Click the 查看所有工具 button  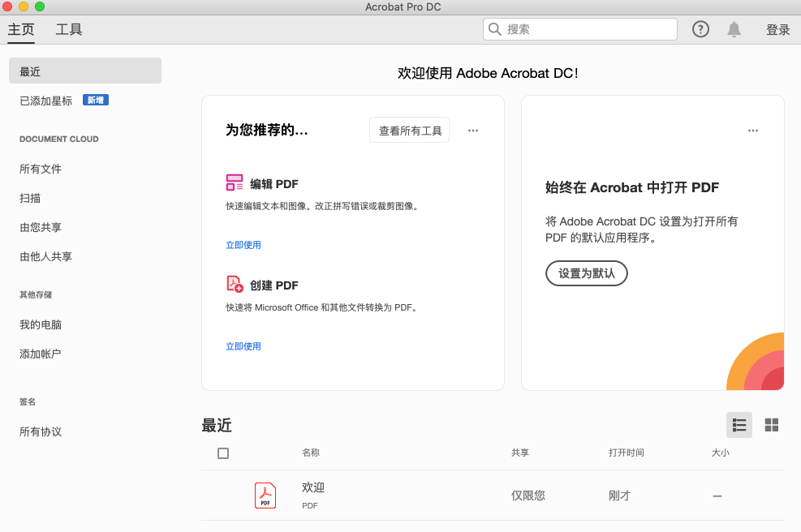click(x=410, y=131)
